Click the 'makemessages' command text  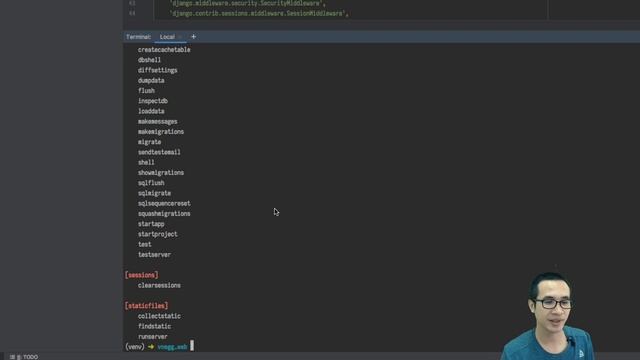pos(158,122)
